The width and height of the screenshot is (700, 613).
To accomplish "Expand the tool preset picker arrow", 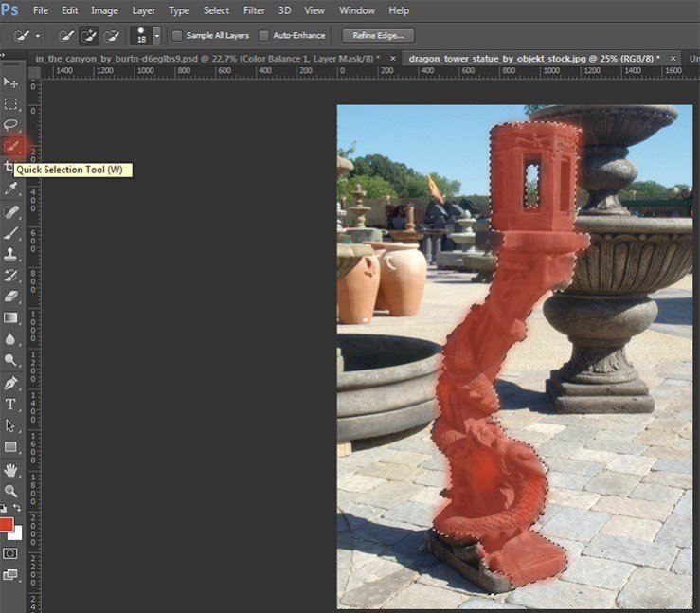I will tap(38, 35).
